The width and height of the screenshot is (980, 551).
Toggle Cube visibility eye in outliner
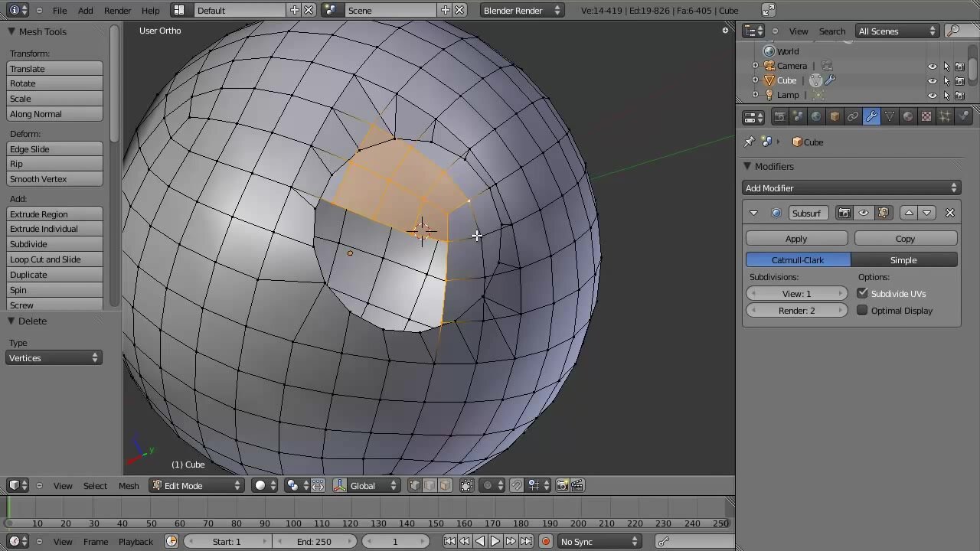point(933,80)
